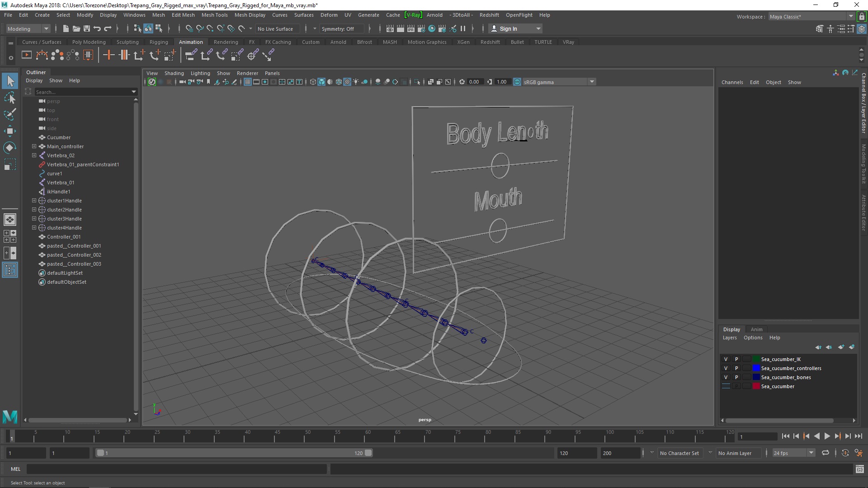This screenshot has width=868, height=488.
Task: Open the Script Editor icon
Action: [x=860, y=469]
